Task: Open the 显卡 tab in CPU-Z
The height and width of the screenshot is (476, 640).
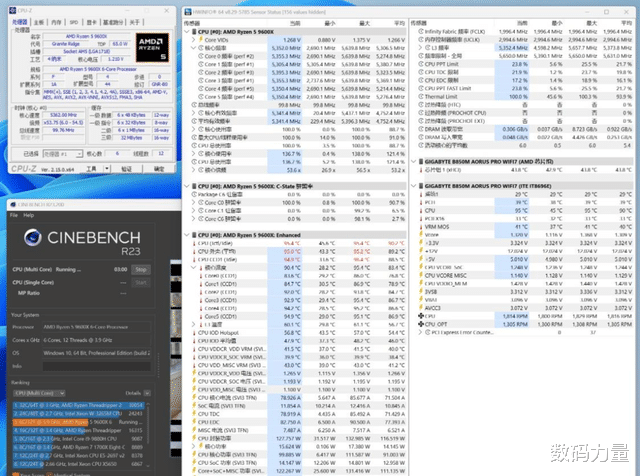Action: (91, 22)
